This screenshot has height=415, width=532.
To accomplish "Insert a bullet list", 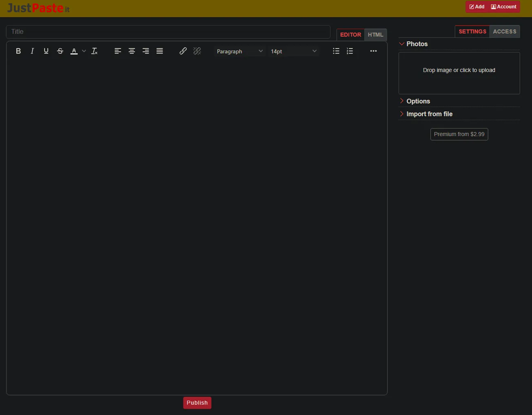I will point(336,51).
